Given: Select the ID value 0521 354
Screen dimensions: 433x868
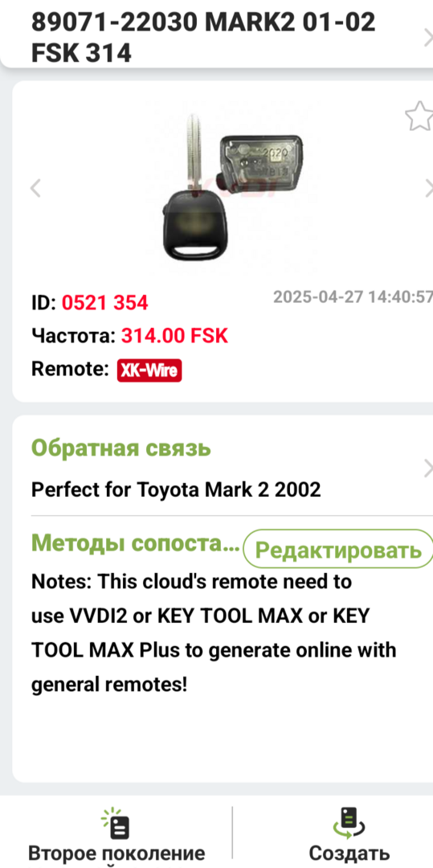Looking at the screenshot, I should click(104, 302).
